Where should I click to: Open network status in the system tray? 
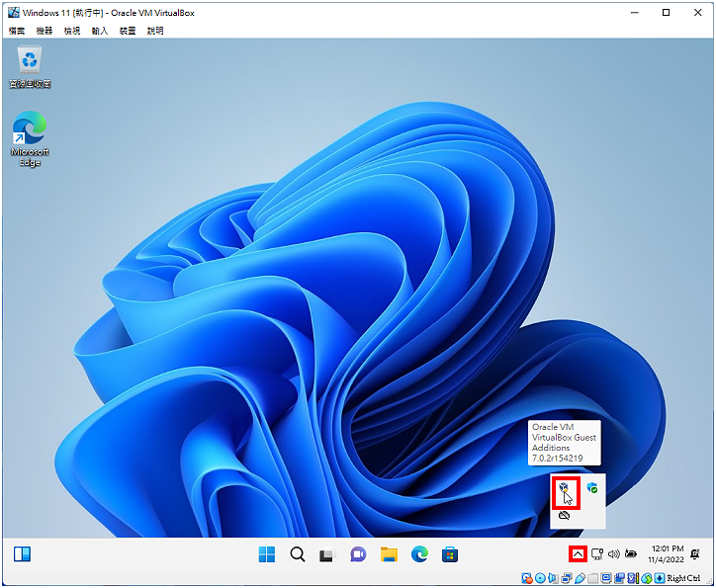597,554
